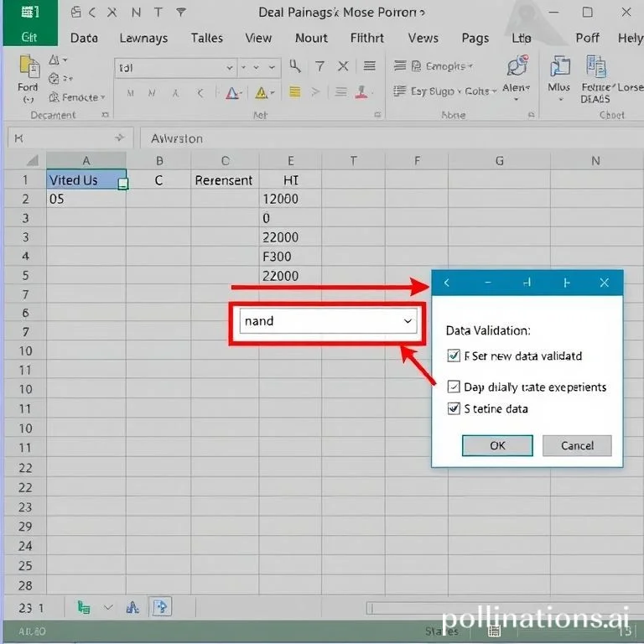This screenshot has height=644, width=644.
Task: Toggle the 'Day dlially tate exepetients' checkbox
Action: pyautogui.click(x=454, y=387)
